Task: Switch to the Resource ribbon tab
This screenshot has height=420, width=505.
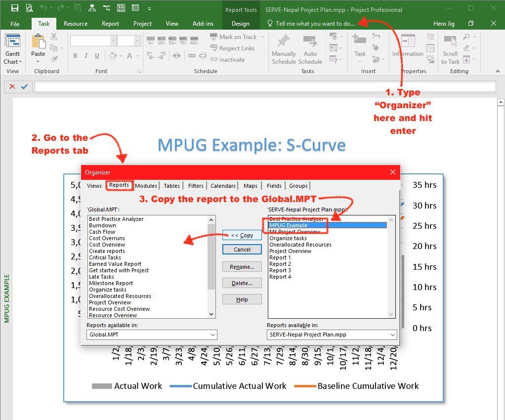Action: pyautogui.click(x=76, y=24)
